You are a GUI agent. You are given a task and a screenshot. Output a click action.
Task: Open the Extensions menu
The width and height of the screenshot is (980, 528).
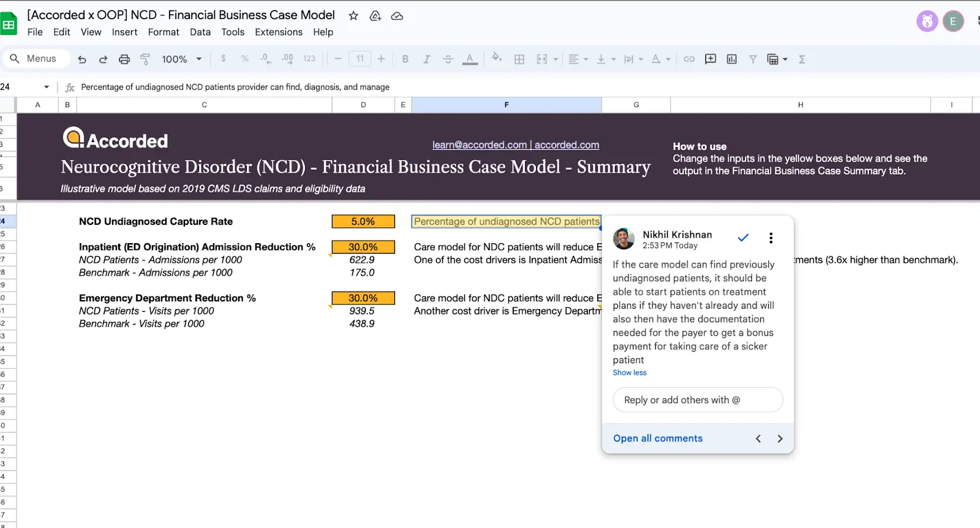point(279,32)
